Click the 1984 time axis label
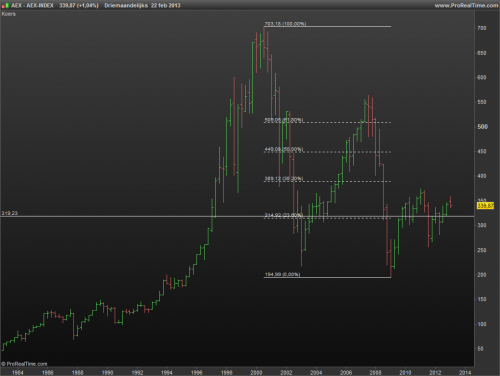This screenshot has width=500, height=376. click(x=18, y=372)
